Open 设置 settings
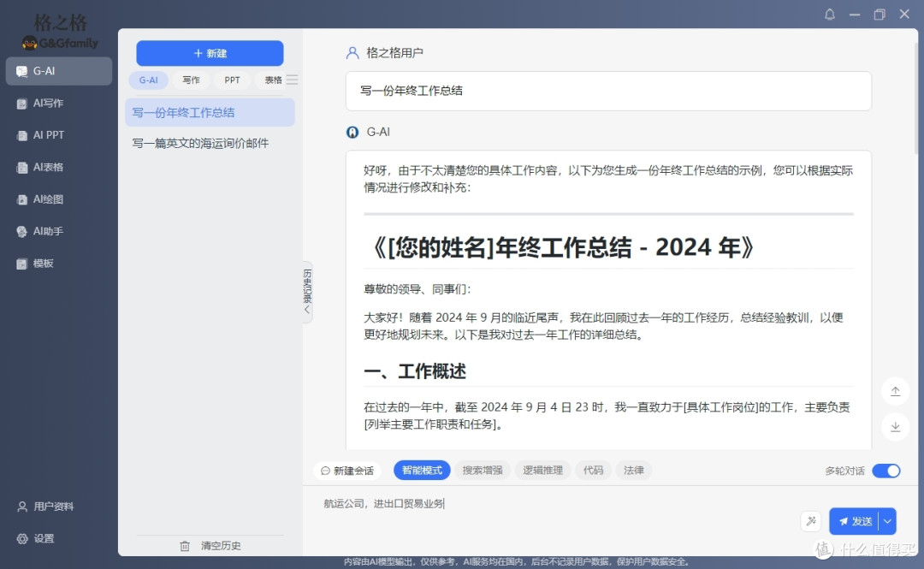Viewport: 924px width, 569px height. click(37, 538)
